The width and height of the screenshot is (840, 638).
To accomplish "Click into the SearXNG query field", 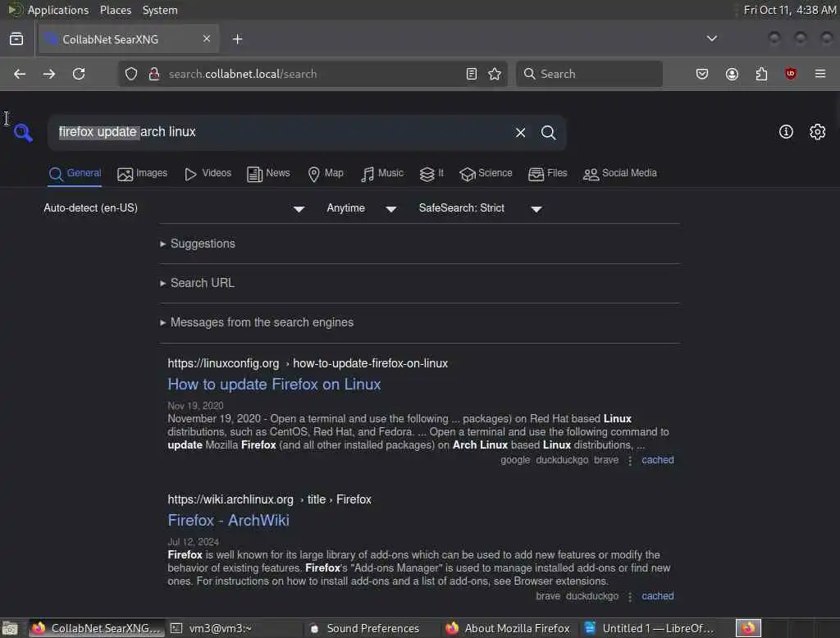I will pyautogui.click(x=279, y=132).
